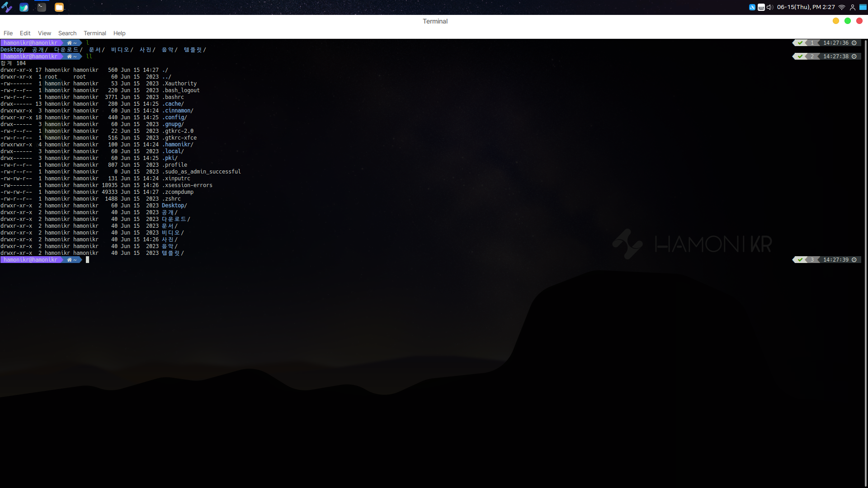The height and width of the screenshot is (488, 868).
Task: Open the Wi-Fi network tray icon
Action: tap(842, 7)
